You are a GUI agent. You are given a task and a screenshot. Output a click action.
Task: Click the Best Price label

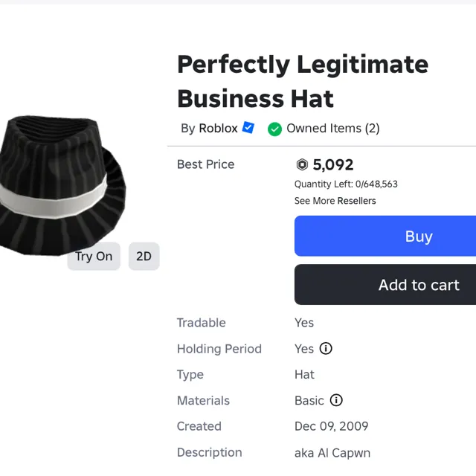(x=205, y=164)
